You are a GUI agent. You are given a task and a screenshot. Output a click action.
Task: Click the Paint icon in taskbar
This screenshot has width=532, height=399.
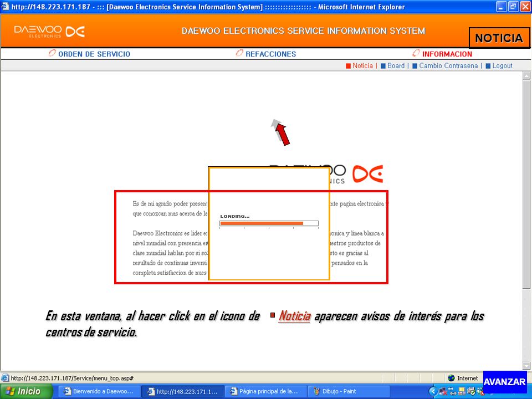(x=316, y=391)
